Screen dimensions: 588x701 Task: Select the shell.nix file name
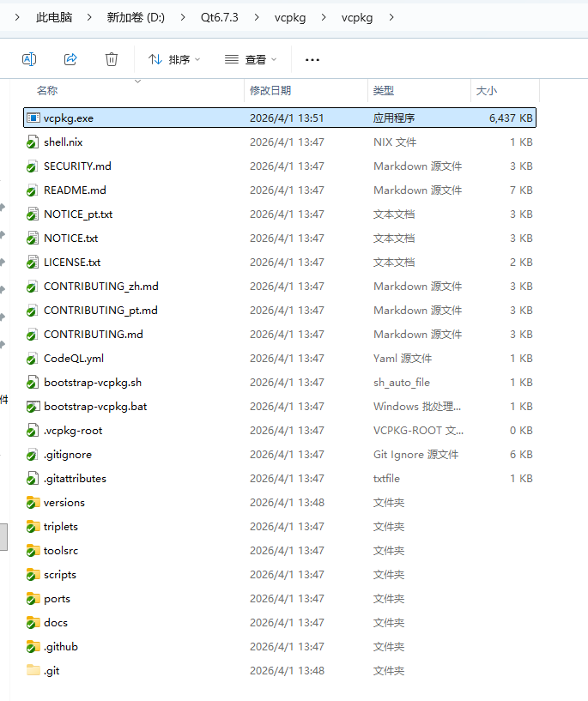63,142
